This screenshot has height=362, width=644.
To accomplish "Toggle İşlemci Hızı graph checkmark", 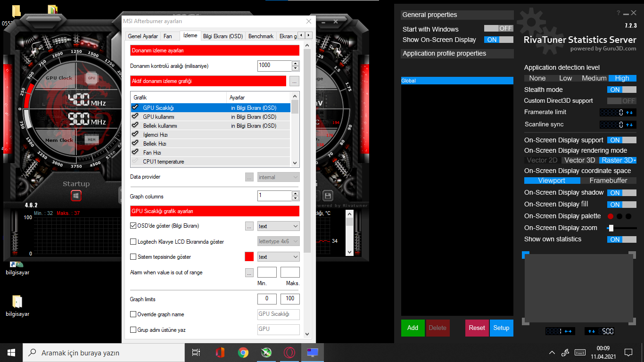I will pyautogui.click(x=135, y=135).
